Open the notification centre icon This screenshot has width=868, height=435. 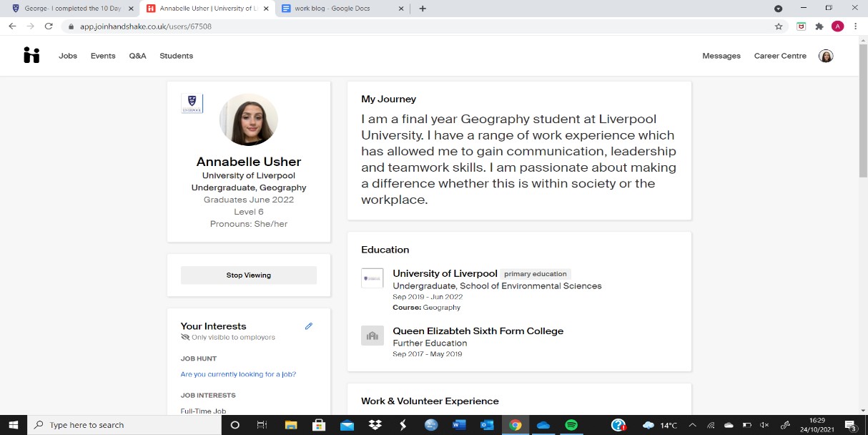click(851, 425)
